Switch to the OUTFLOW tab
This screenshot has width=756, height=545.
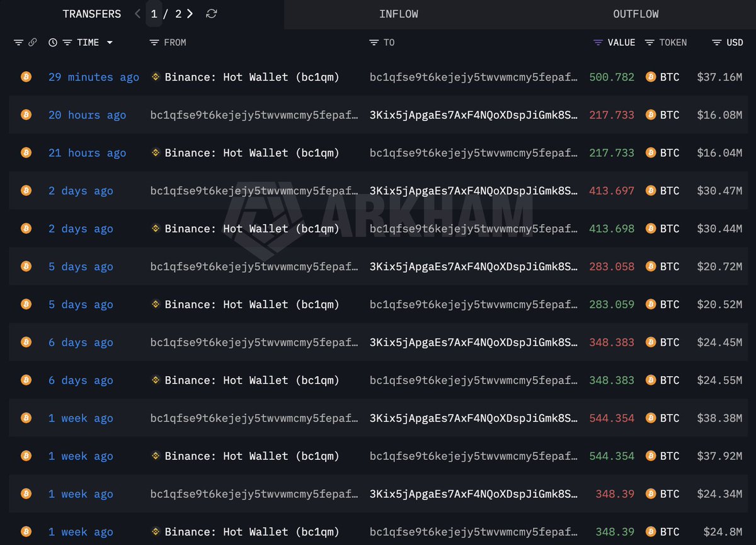[636, 14]
